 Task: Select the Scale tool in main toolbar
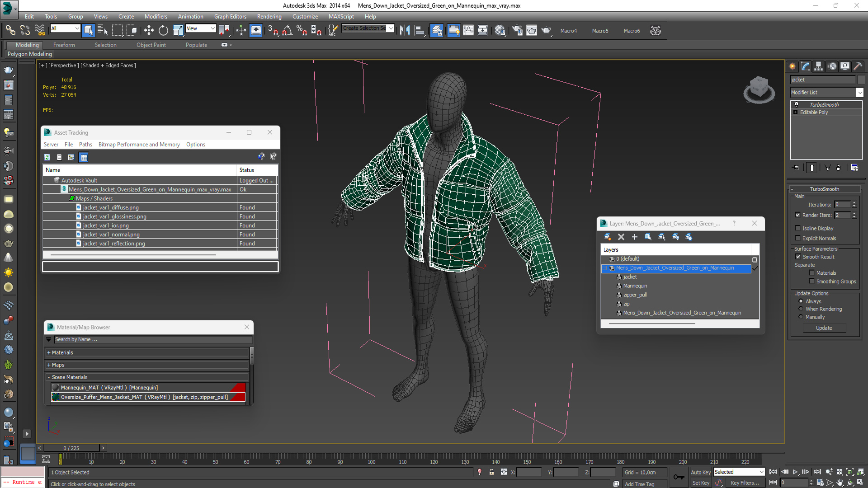pos(178,30)
